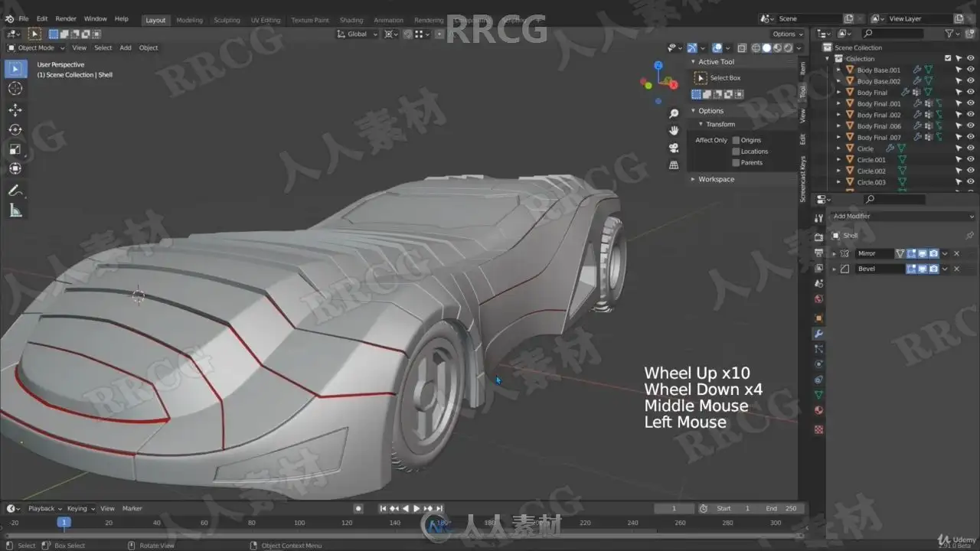980x551 pixels.
Task: Switch to solid viewport shading
Action: (767, 47)
